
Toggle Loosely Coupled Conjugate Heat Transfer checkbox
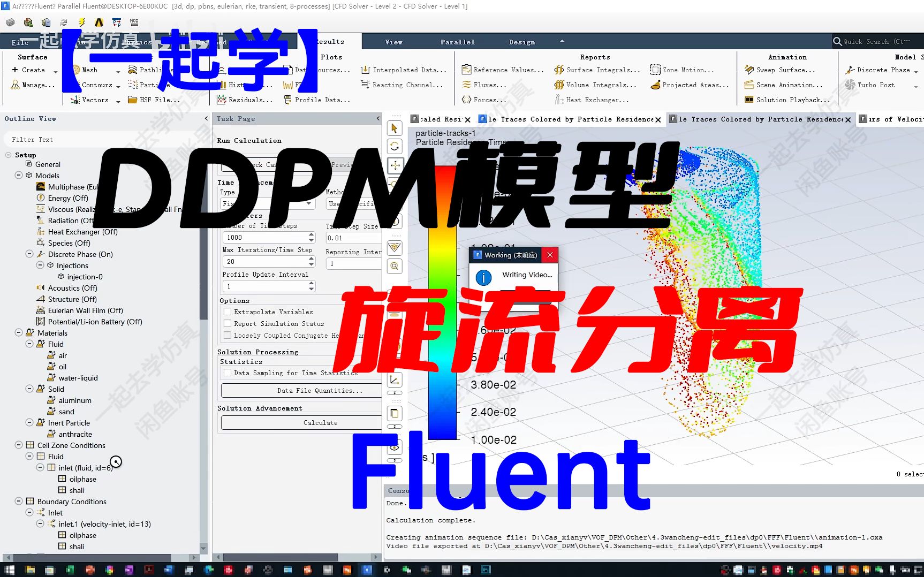coord(228,335)
